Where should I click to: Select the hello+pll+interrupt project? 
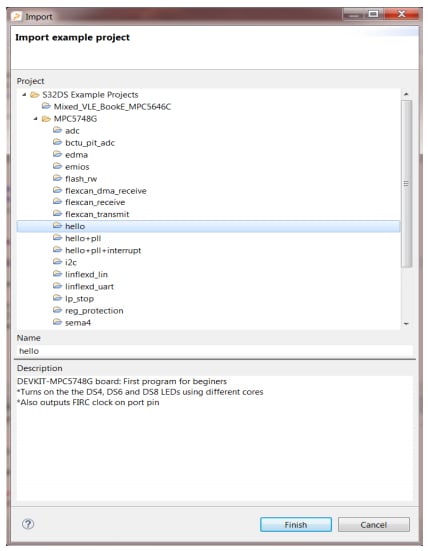[103, 250]
